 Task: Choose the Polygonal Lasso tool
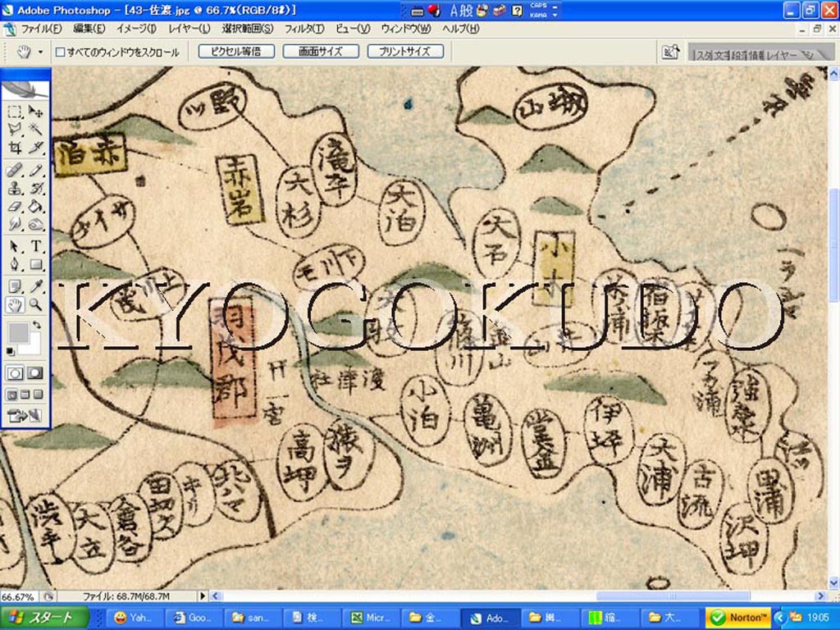click(15, 129)
